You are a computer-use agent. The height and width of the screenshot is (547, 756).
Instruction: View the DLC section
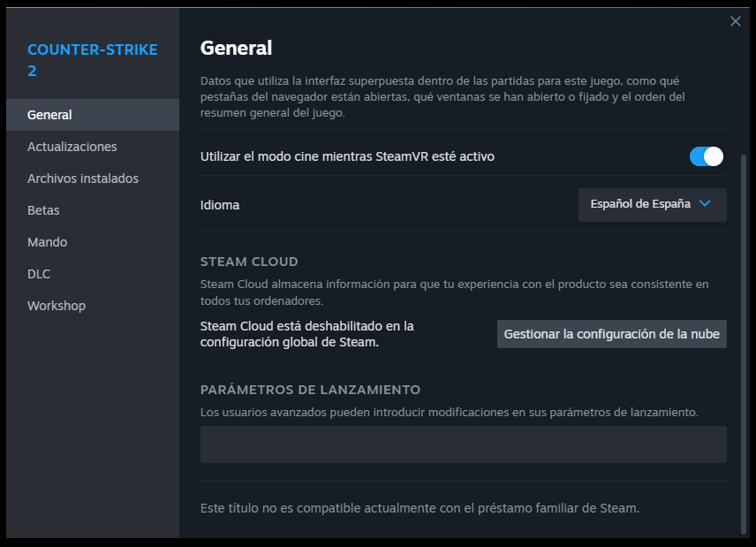pyautogui.click(x=38, y=273)
